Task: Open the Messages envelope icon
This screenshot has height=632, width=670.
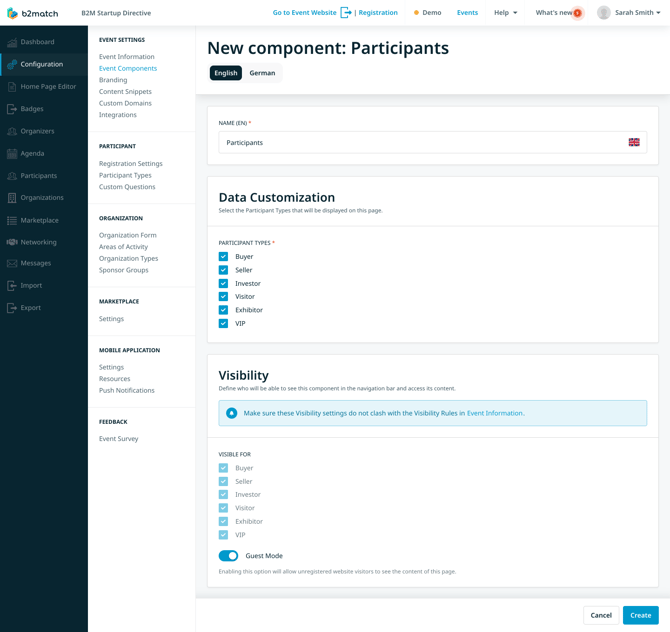Action: [12, 264]
